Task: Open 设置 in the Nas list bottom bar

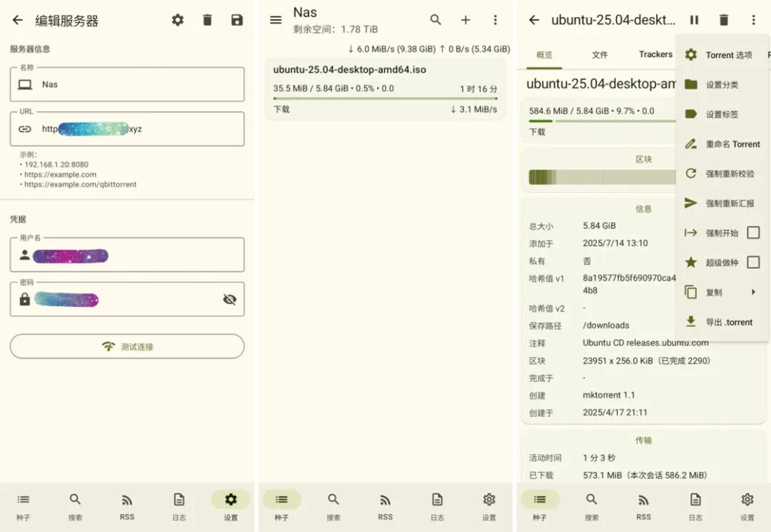Action: 489,506
